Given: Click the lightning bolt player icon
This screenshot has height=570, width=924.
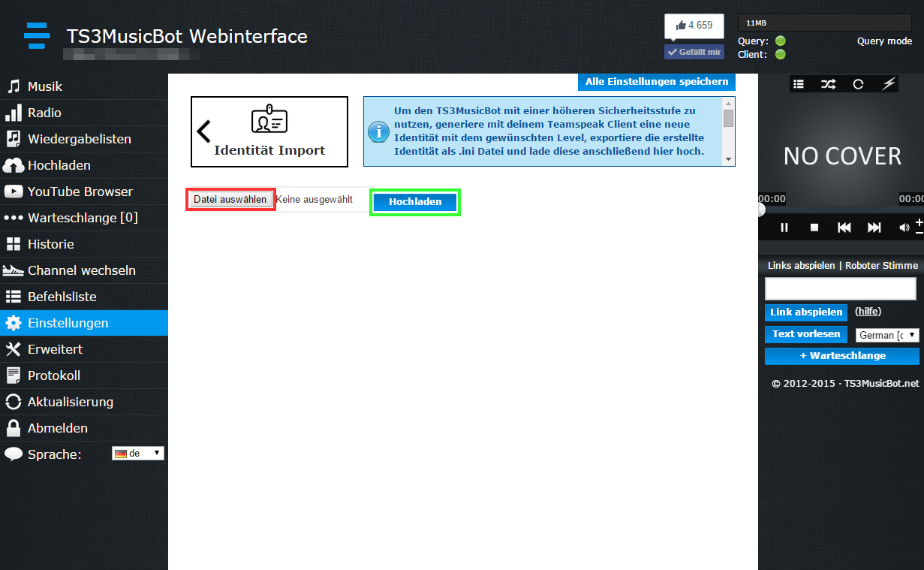Looking at the screenshot, I should click(x=889, y=84).
